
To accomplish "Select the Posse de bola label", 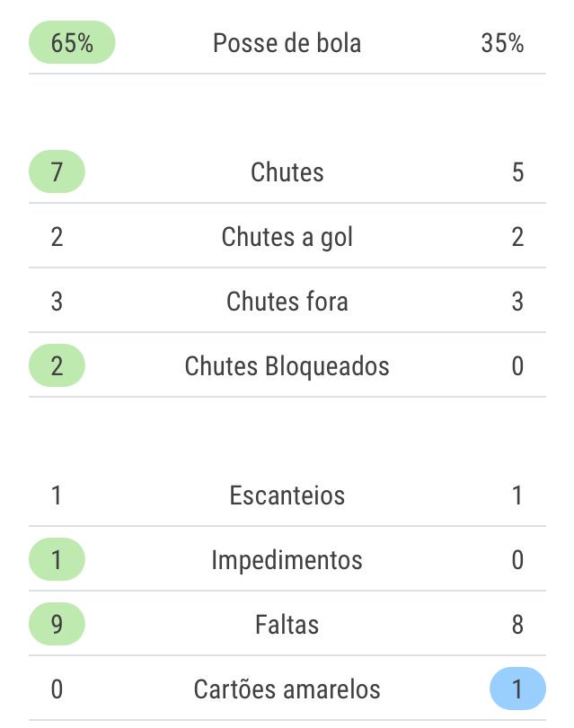I will (x=287, y=43).
